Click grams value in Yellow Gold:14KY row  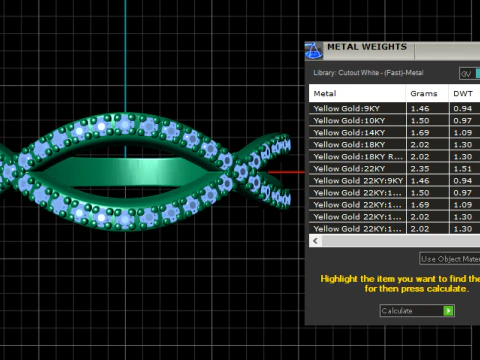pyautogui.click(x=420, y=133)
